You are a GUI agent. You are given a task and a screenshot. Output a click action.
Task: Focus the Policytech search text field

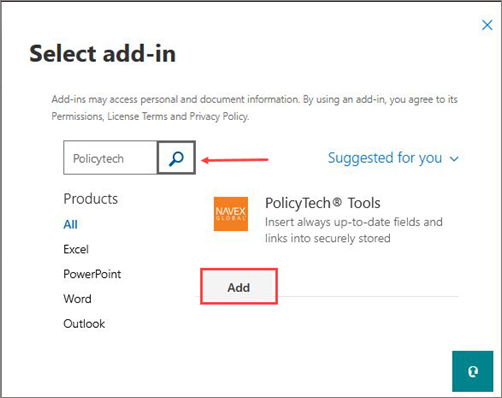[110, 158]
